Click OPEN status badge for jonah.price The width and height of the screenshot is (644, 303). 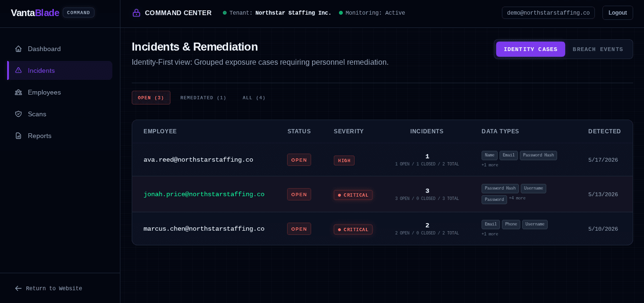point(299,194)
